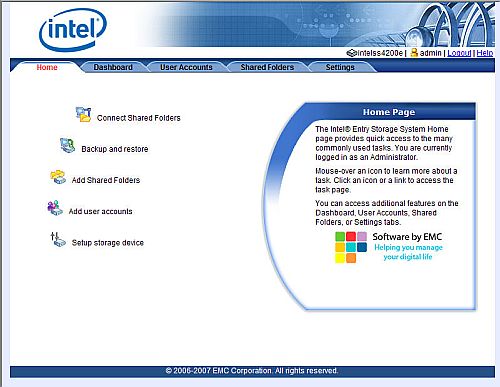Switch to the Dashboard tab
This screenshot has width=500, height=387.
pyautogui.click(x=113, y=67)
